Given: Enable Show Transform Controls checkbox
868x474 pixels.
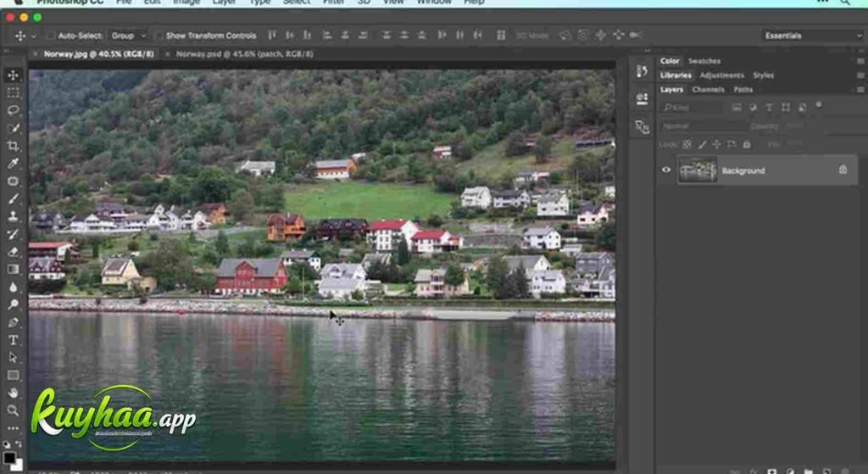Looking at the screenshot, I should click(159, 36).
